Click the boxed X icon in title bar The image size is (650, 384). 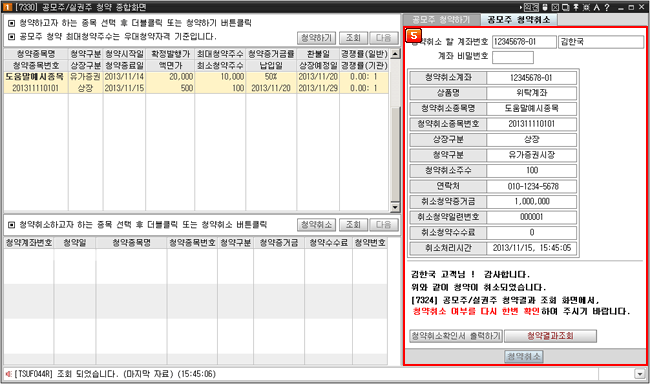coord(555,7)
